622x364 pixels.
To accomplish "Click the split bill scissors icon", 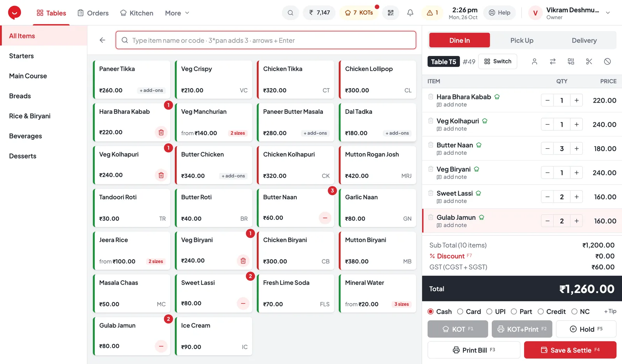I will [589, 61].
